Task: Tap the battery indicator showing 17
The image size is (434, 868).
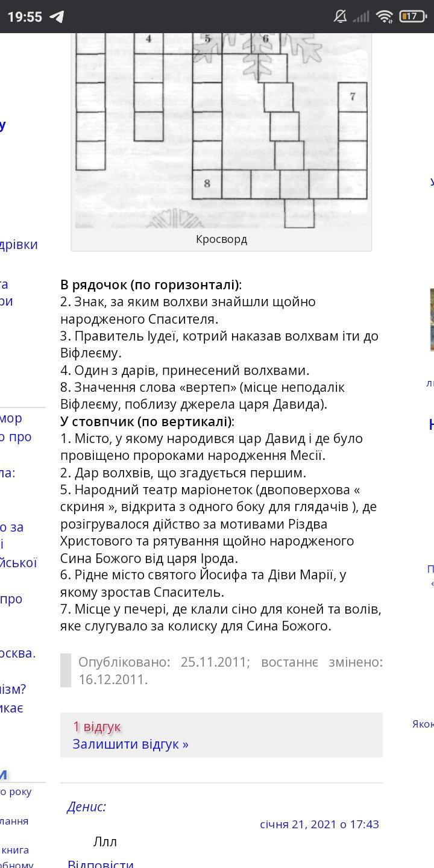Action: pos(412,17)
